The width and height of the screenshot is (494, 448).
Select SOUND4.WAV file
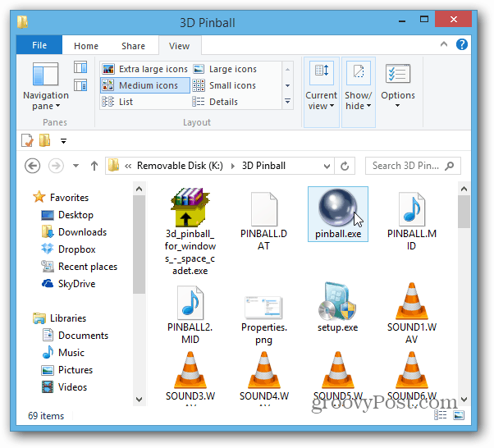263,377
